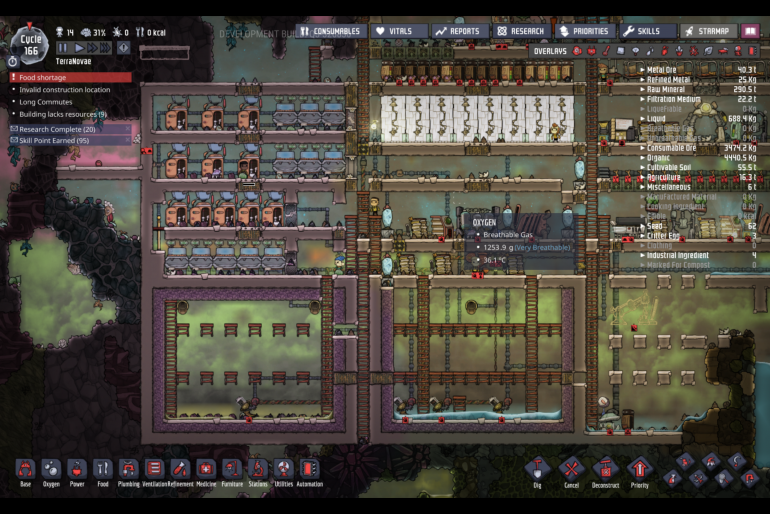Click the Cycle 166 clock dial
The image size is (770, 514).
tap(30, 45)
